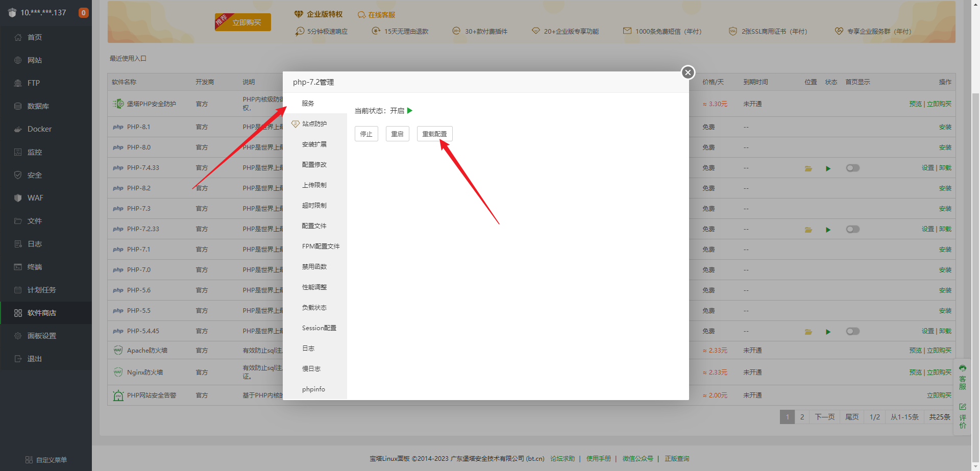This screenshot has width=980, height=471.
Task: Open 数据库 in the sidebar
Action: [x=38, y=106]
